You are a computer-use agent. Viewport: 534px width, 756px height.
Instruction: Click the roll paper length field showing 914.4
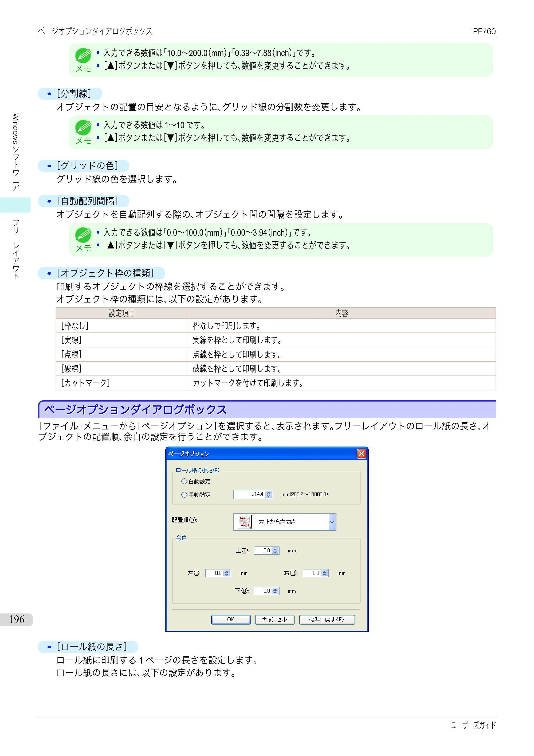(x=249, y=494)
